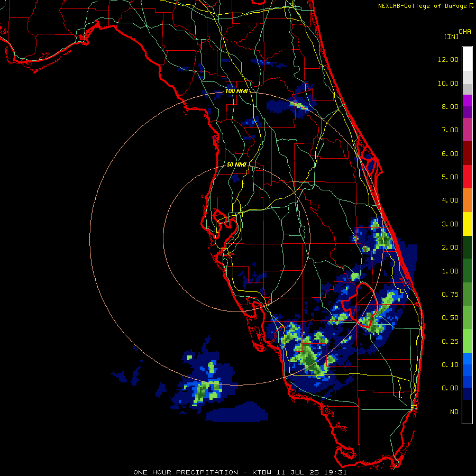Click the 50 NMI range ring label
The width and height of the screenshot is (476, 476).
[x=236, y=164]
